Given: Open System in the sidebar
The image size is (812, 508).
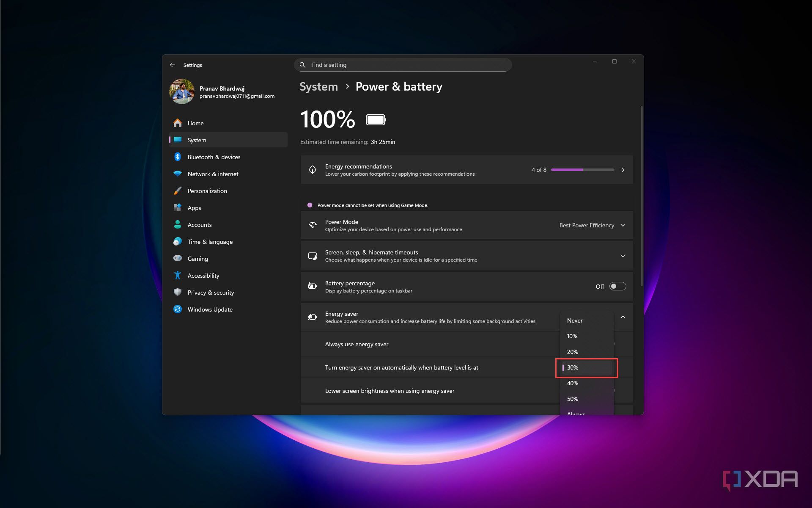Looking at the screenshot, I should [x=228, y=140].
